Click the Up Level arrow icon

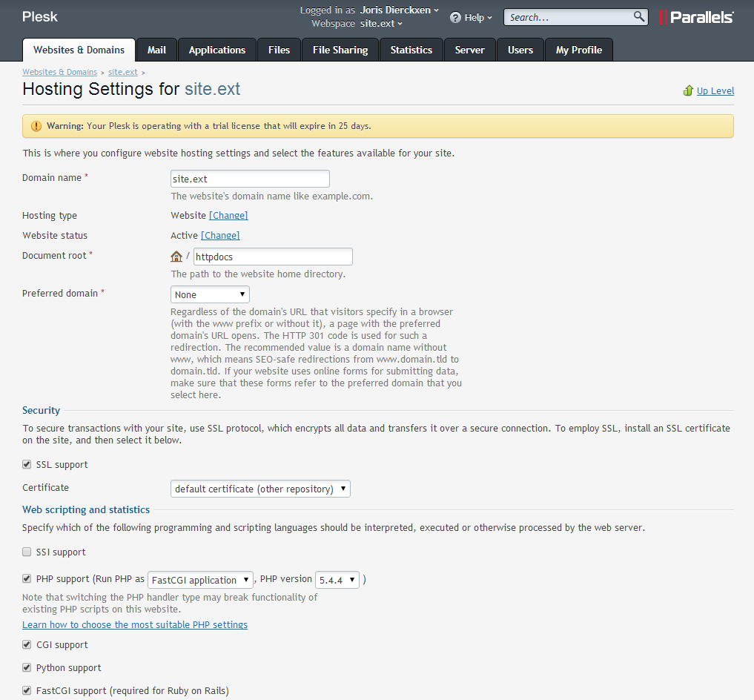tap(688, 91)
